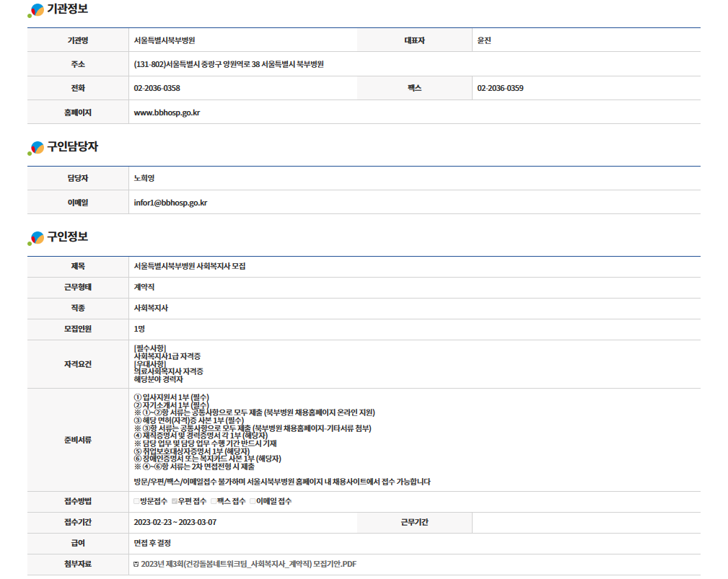Viewport: 728px width, 579px height.
Task: Select the 사회복지사1급 자격증 requirement line
Action: (167, 356)
